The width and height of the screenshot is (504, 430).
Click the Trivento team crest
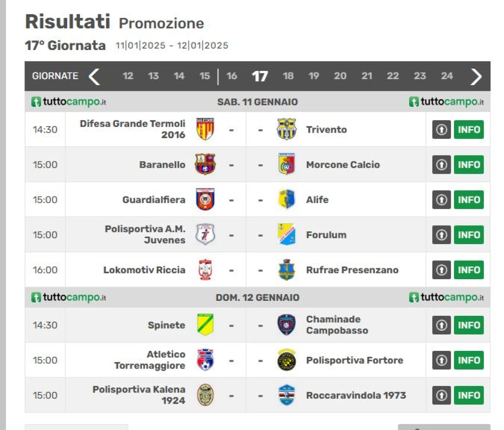coord(286,129)
